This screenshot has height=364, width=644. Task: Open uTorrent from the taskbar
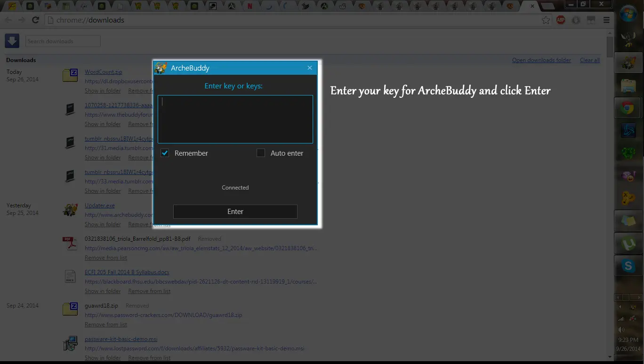pos(628,244)
